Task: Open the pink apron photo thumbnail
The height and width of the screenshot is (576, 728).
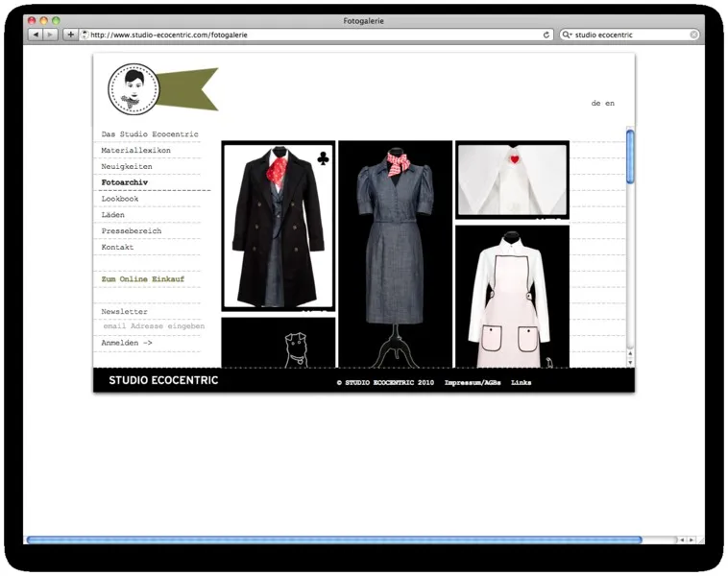Action: pos(512,297)
